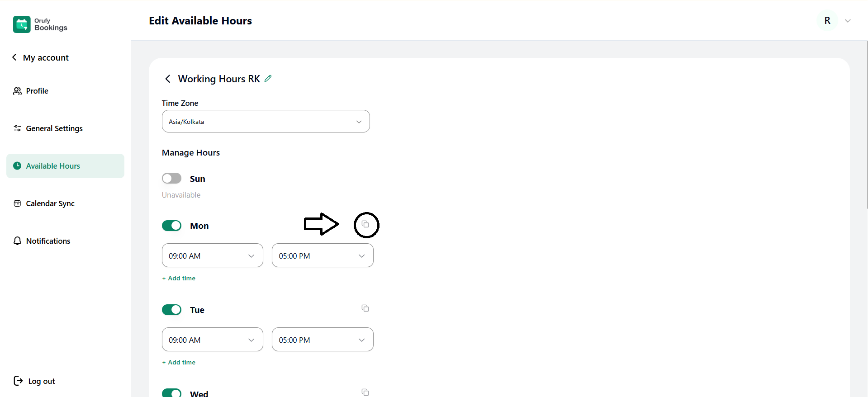The image size is (868, 397).
Task: Click the copy icon for Monday hours
Action: coord(365,224)
